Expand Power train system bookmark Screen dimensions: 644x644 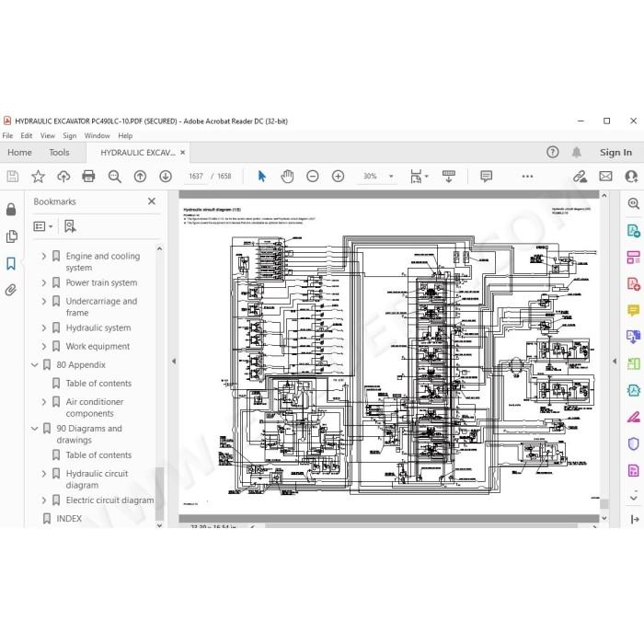pyautogui.click(x=43, y=282)
